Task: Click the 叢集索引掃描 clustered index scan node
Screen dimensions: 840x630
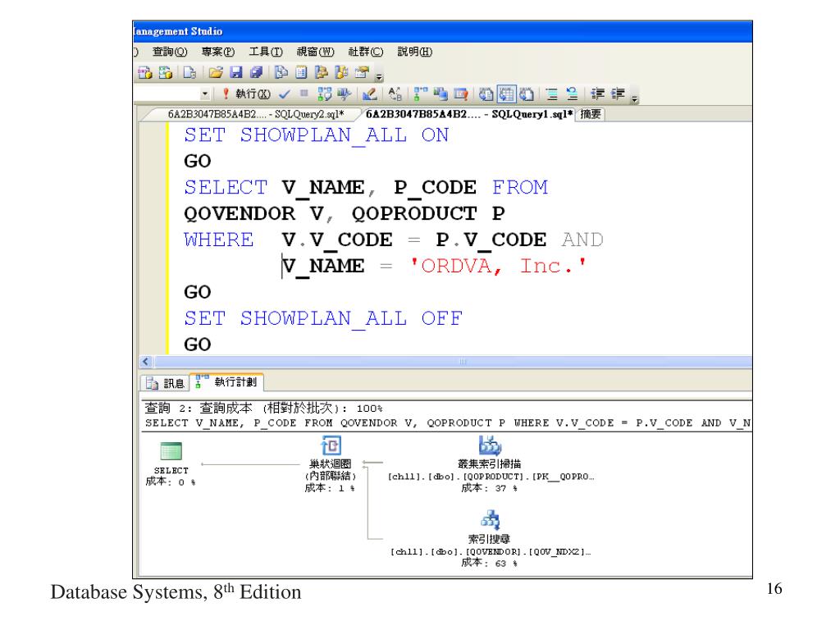Action: coord(490,464)
